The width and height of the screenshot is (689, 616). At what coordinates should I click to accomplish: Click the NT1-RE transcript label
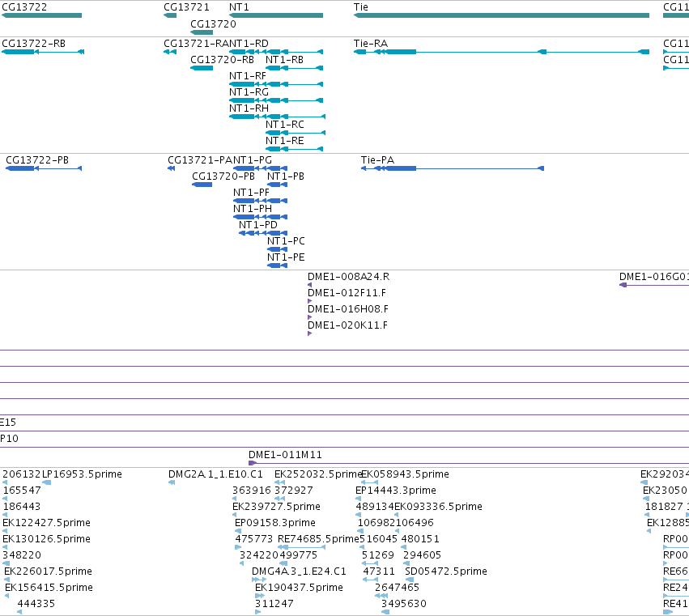tap(285, 141)
